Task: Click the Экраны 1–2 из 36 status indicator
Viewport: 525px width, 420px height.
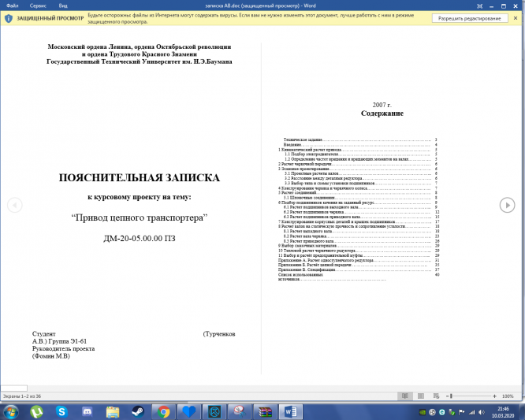Action: [22, 396]
